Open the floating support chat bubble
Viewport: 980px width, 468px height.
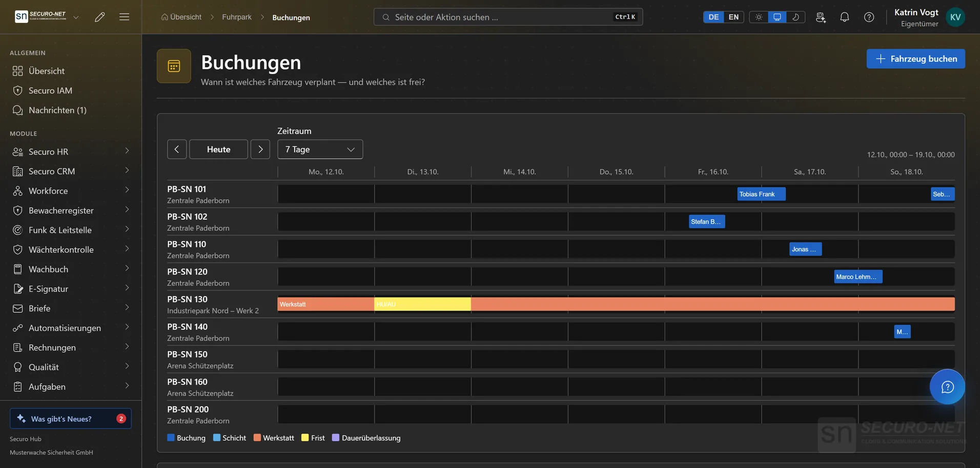(x=947, y=387)
